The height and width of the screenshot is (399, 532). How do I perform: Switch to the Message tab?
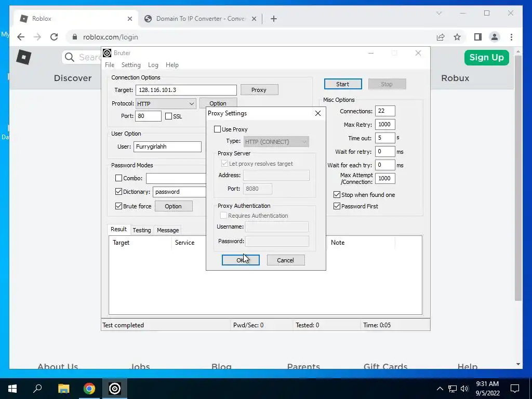point(168,230)
